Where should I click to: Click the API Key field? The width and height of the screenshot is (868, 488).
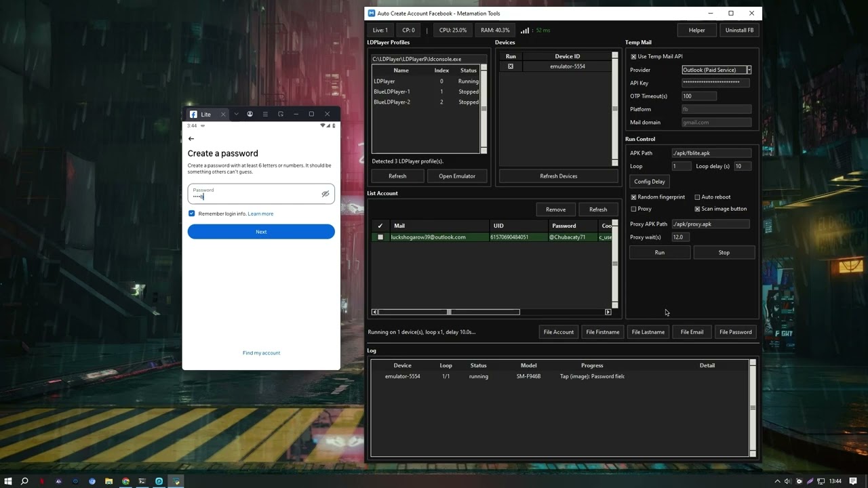point(715,83)
